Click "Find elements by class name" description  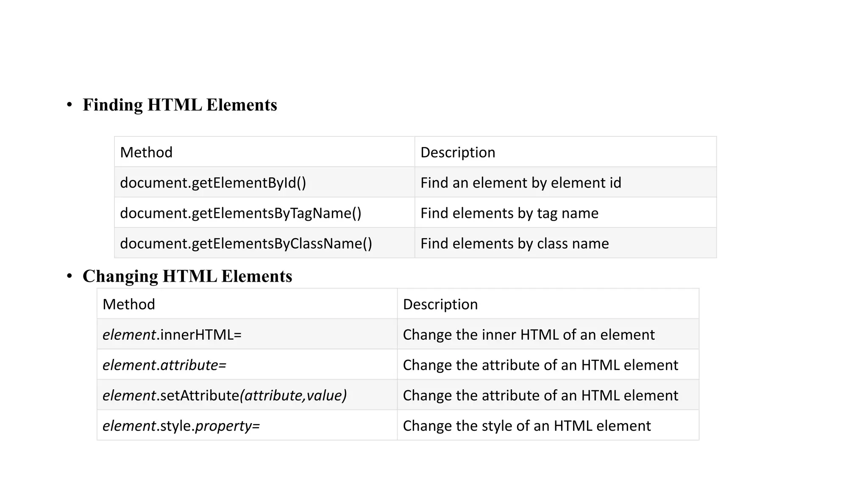[x=514, y=244]
